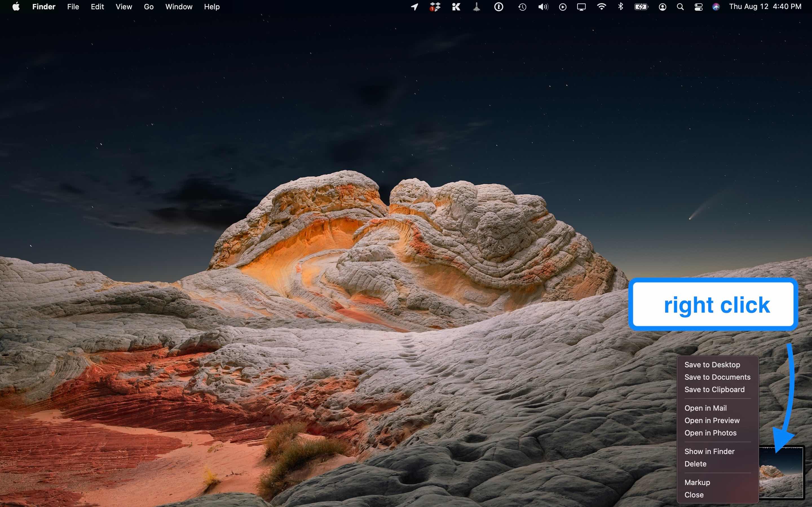Viewport: 812px width, 507px height.
Task: Open the Finder File menu
Action: click(72, 6)
